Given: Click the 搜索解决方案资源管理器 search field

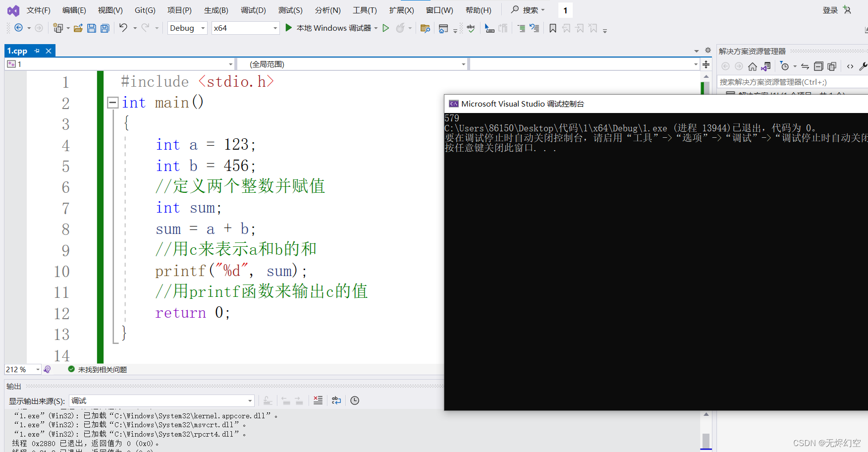Looking at the screenshot, I should pyautogui.click(x=792, y=82).
